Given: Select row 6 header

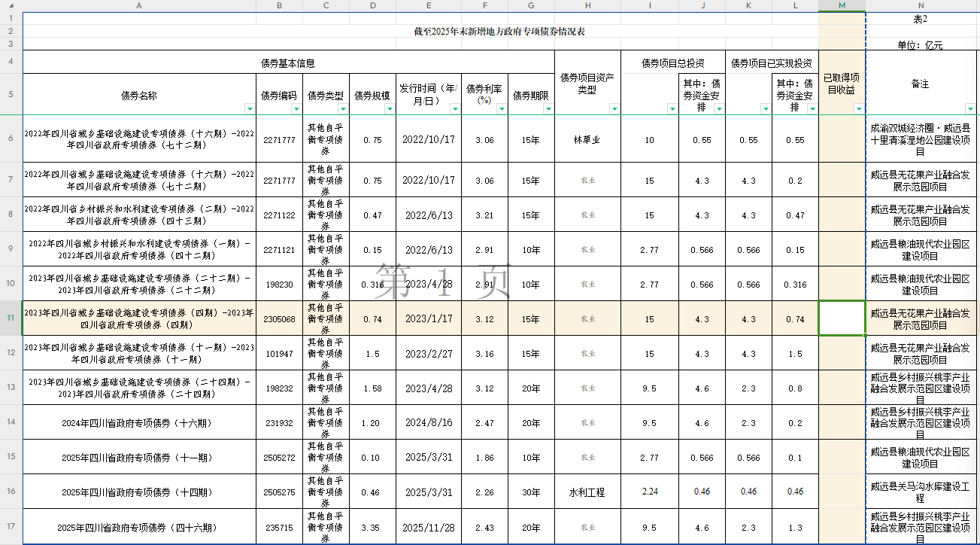Looking at the screenshot, I should pos(11,139).
